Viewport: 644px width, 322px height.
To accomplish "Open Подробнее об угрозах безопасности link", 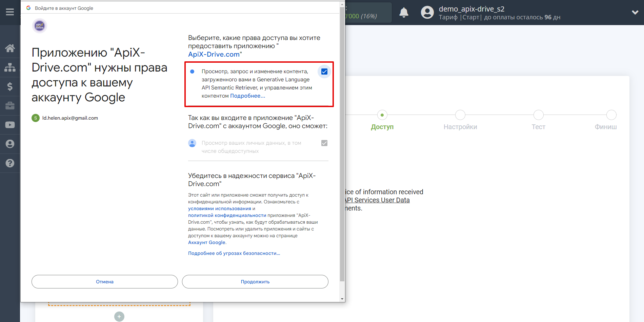I will pyautogui.click(x=234, y=253).
